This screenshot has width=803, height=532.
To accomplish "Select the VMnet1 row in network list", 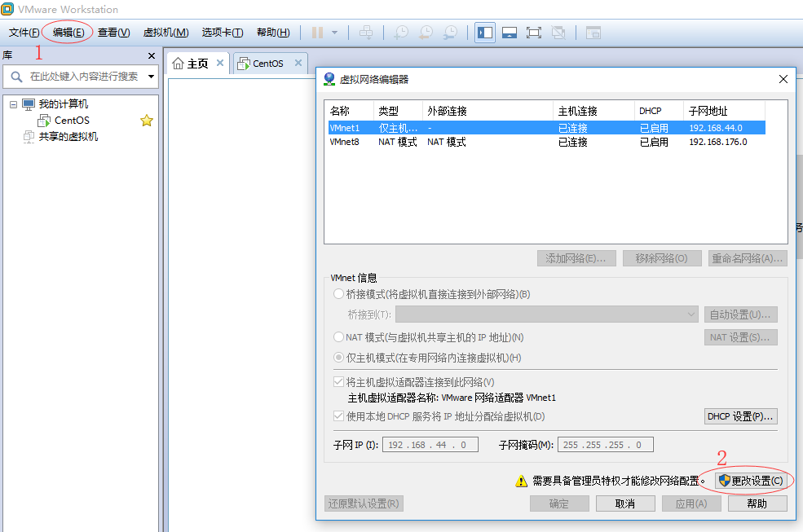I will pyautogui.click(x=546, y=127).
